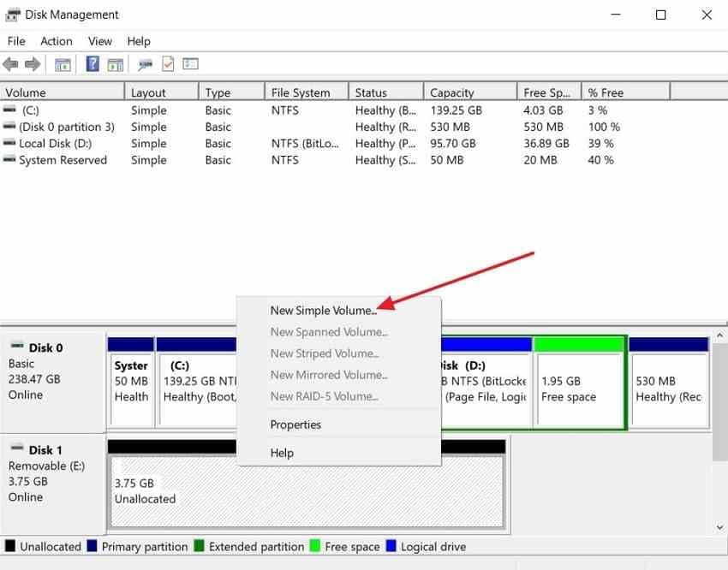
Task: Select the Local Disk (D:) volume row
Action: coord(336,144)
